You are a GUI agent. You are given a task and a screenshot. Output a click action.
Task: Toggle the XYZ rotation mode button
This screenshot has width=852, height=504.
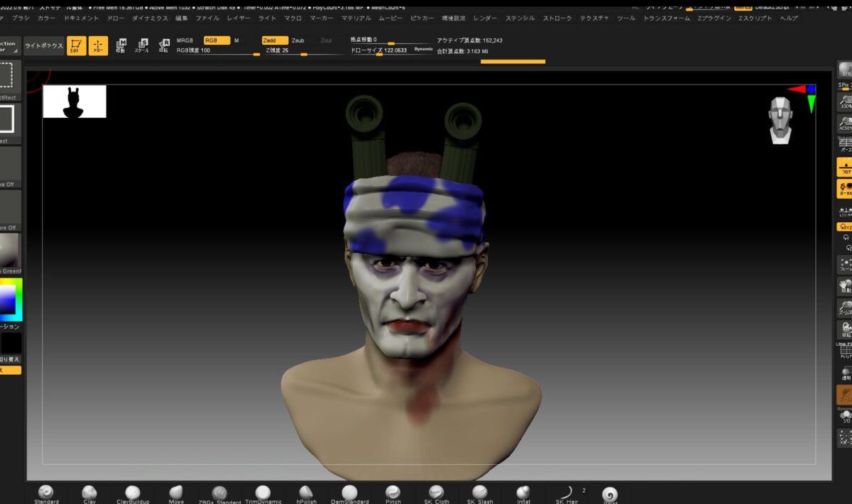(x=845, y=227)
